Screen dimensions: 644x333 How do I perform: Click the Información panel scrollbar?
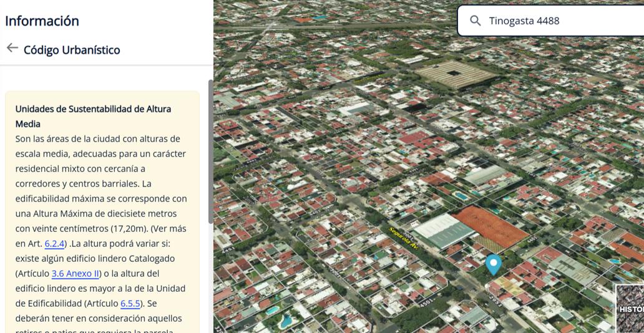[211, 152]
